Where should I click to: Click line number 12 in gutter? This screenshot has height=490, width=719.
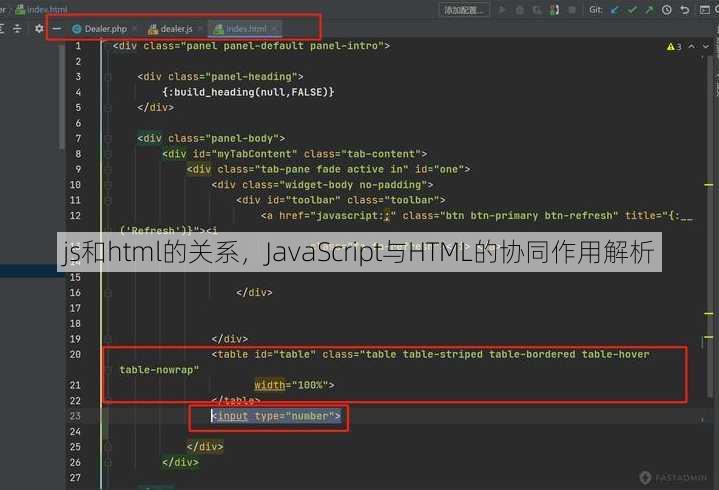75,216
